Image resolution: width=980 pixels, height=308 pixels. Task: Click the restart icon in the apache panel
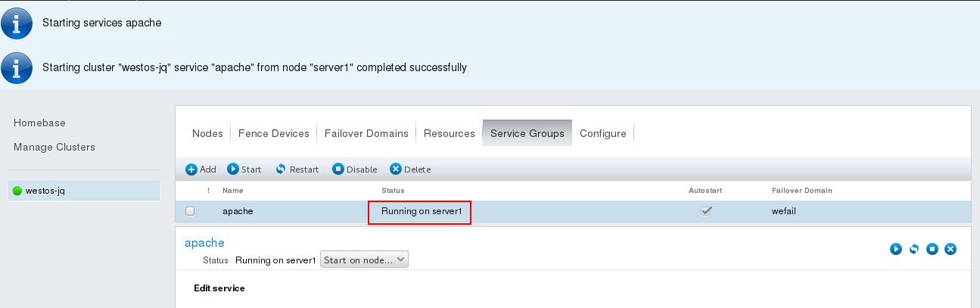(914, 249)
